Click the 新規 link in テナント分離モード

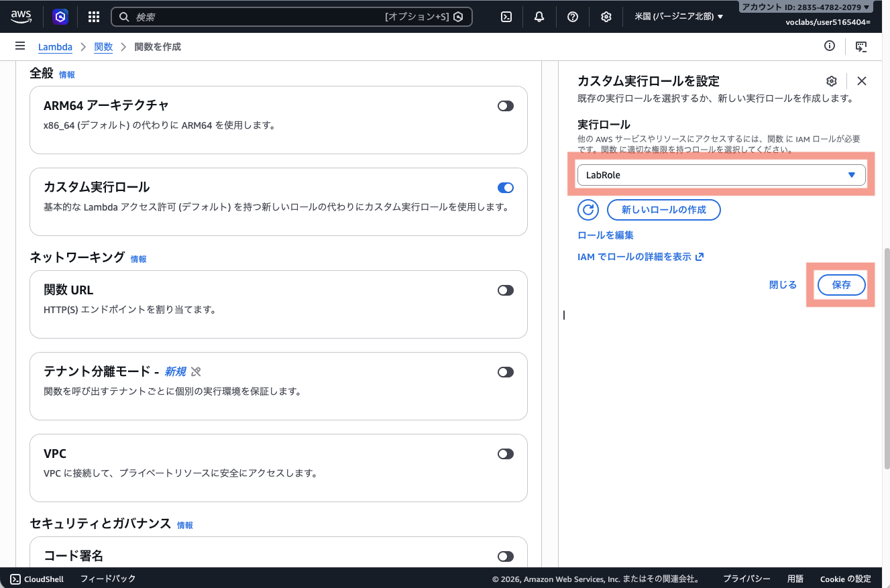coord(175,371)
